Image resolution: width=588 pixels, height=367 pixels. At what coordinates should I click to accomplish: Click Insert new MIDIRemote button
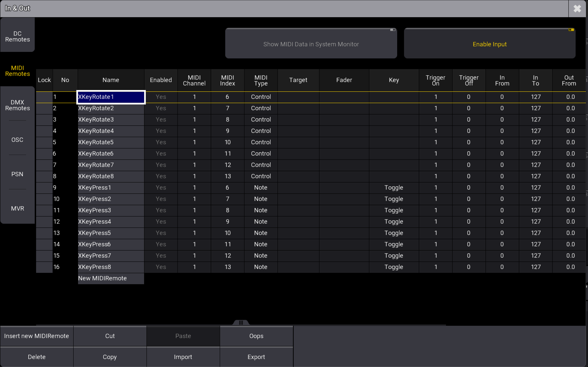37,336
